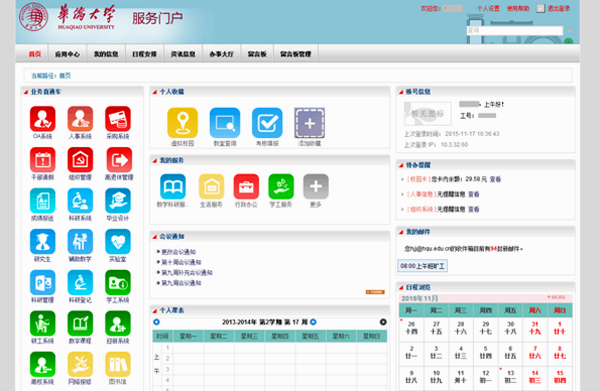
Task: Open the 离退休管理 exit arrow icon
Action: 119,160
